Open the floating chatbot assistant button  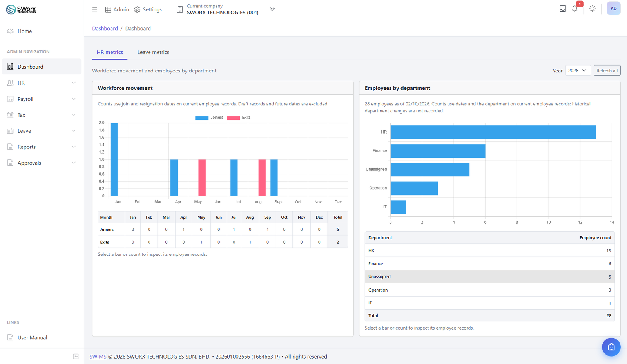tap(611, 347)
